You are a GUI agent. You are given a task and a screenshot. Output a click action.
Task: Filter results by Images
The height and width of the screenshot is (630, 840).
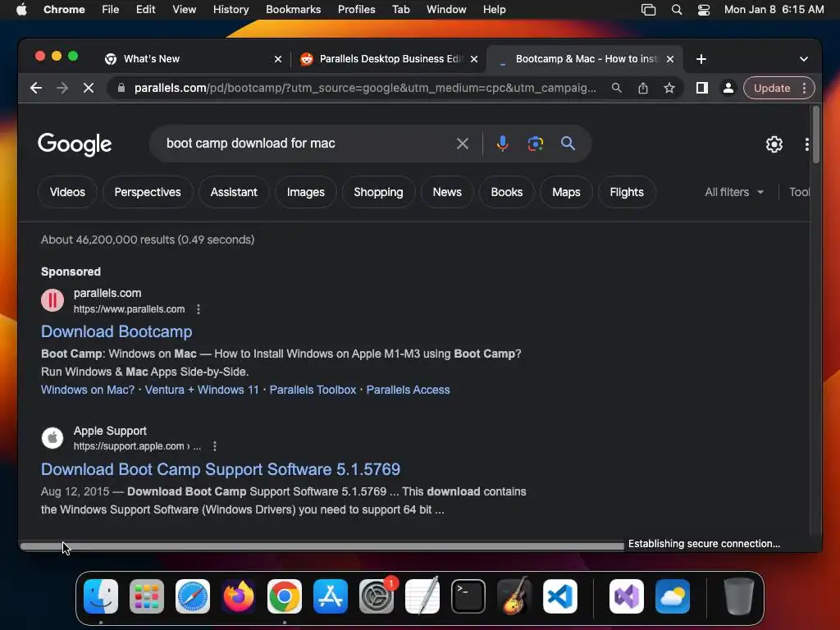(x=305, y=192)
